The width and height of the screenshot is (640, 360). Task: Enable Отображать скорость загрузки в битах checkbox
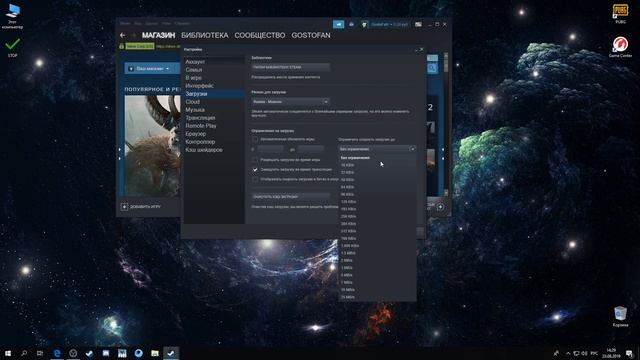point(255,179)
